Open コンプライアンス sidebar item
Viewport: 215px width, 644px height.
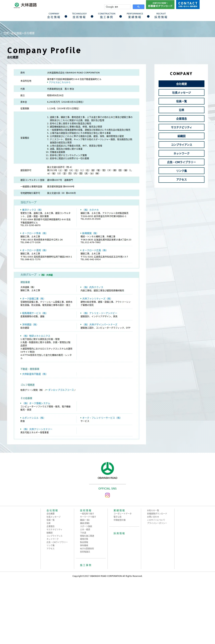pyautogui.click(x=182, y=145)
